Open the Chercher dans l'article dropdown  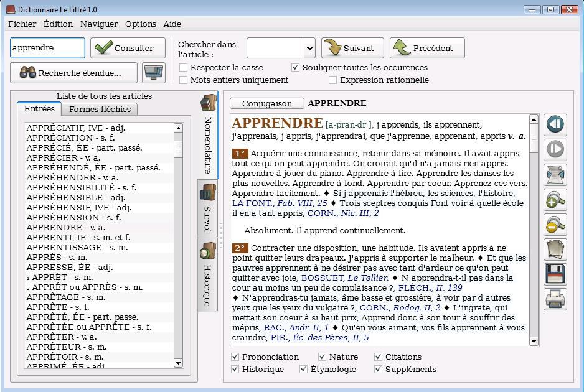[308, 47]
